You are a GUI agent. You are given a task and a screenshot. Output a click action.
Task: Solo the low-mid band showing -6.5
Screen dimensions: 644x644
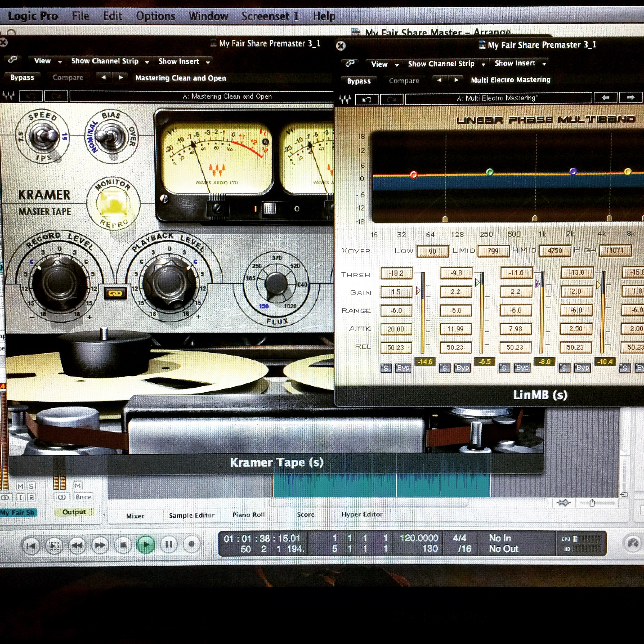[444, 368]
